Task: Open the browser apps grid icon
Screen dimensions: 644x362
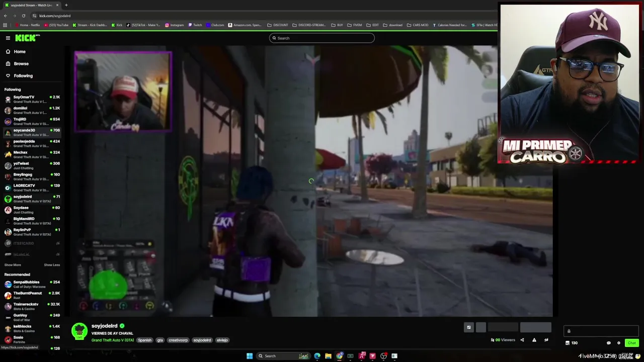Action: pyautogui.click(x=5, y=25)
